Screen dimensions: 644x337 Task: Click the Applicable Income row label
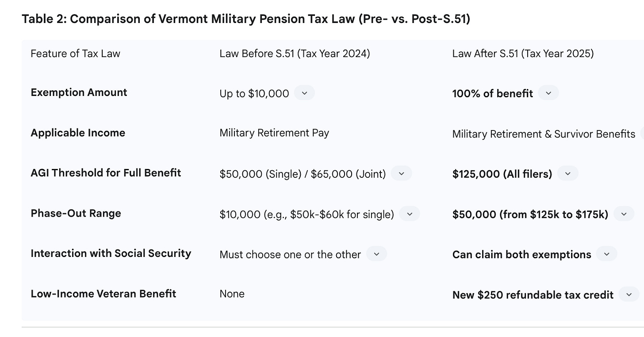(x=78, y=133)
